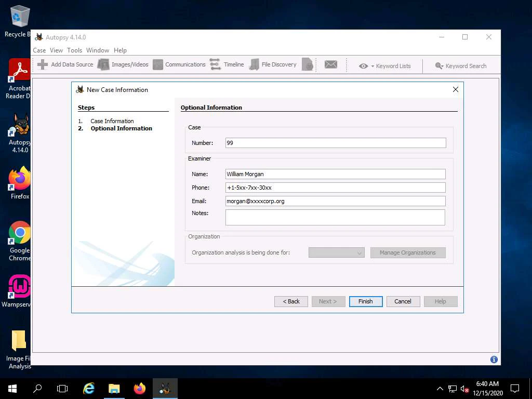Open the View menu
This screenshot has width=532, height=399.
point(56,50)
